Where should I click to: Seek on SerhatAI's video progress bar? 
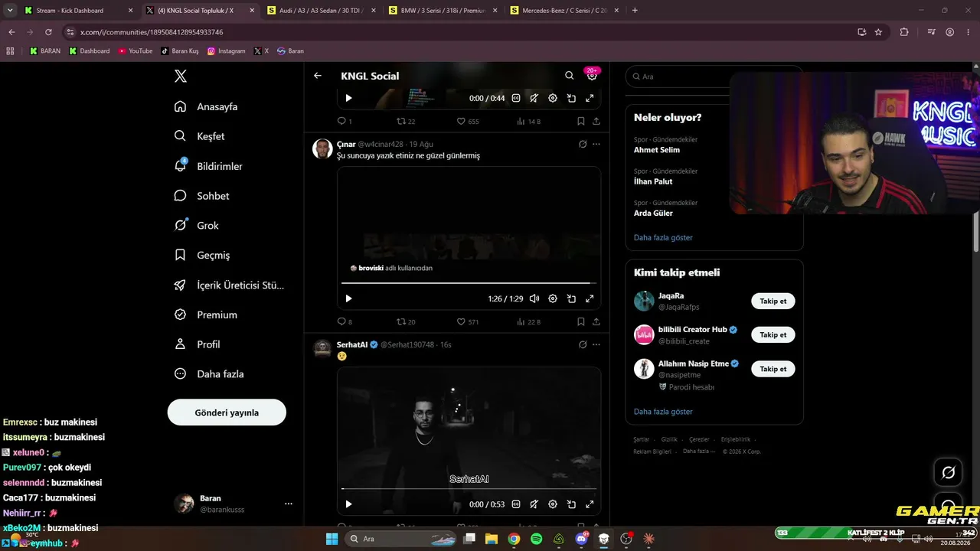pos(469,488)
